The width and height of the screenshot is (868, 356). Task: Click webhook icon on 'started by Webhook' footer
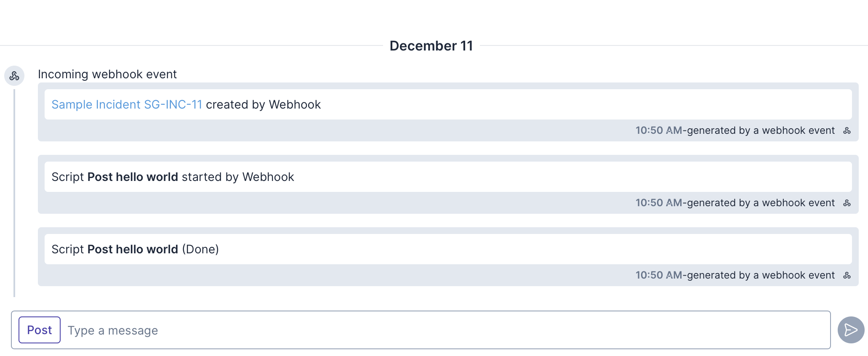click(x=847, y=203)
